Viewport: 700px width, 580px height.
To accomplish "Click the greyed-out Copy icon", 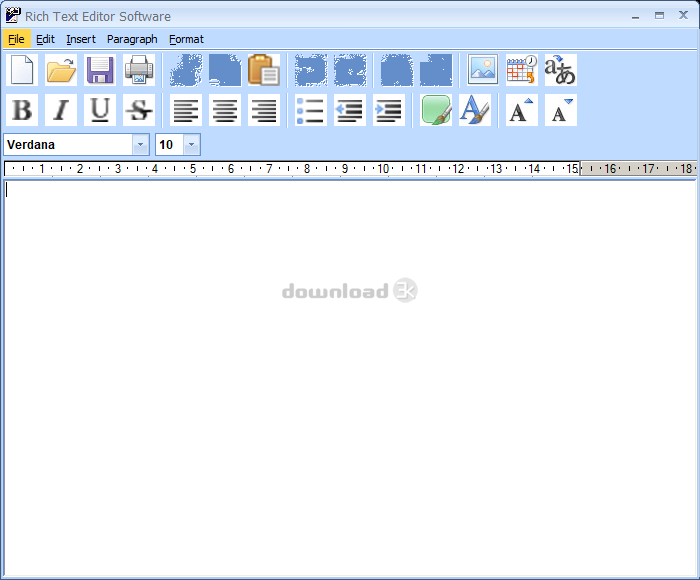I will tap(225, 70).
